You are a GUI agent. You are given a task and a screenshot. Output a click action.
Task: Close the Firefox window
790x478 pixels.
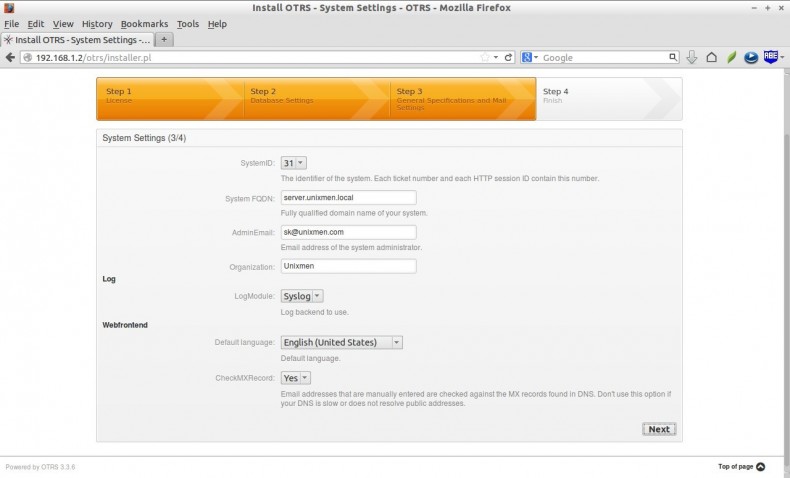click(780, 8)
